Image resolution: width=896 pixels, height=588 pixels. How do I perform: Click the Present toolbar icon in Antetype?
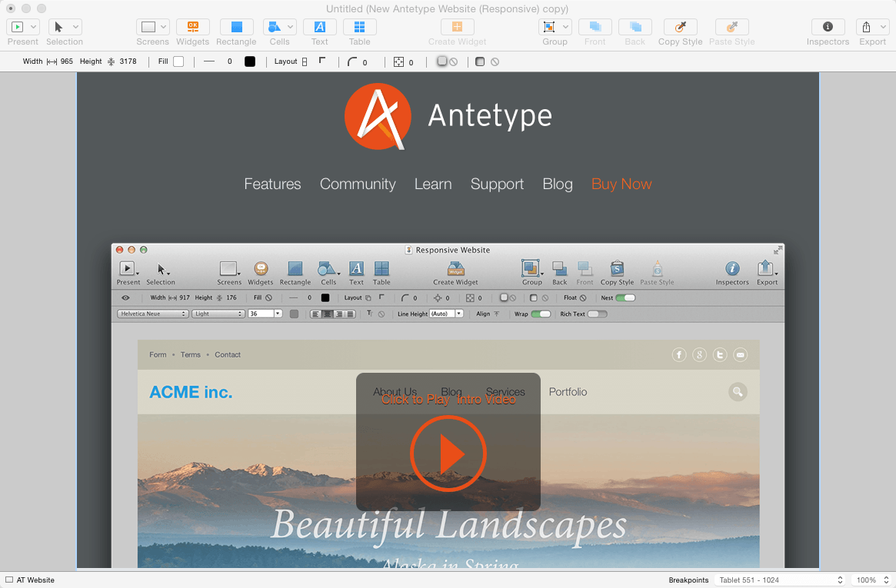click(17, 27)
